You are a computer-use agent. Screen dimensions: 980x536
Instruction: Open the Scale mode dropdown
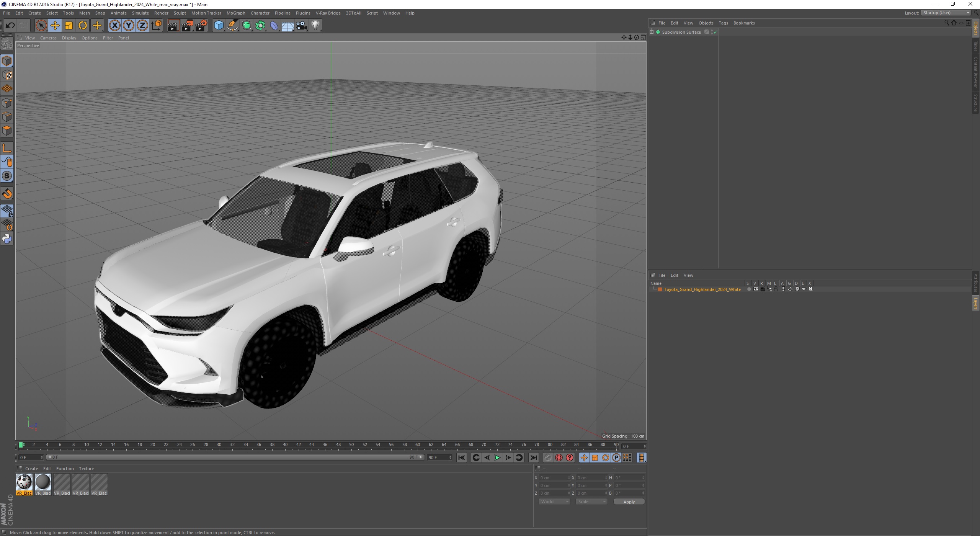591,502
